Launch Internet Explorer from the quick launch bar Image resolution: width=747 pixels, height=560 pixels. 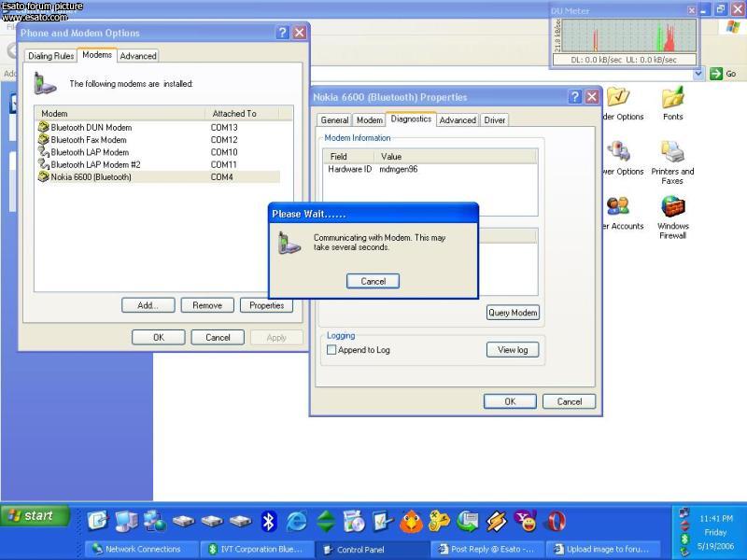[x=296, y=522]
